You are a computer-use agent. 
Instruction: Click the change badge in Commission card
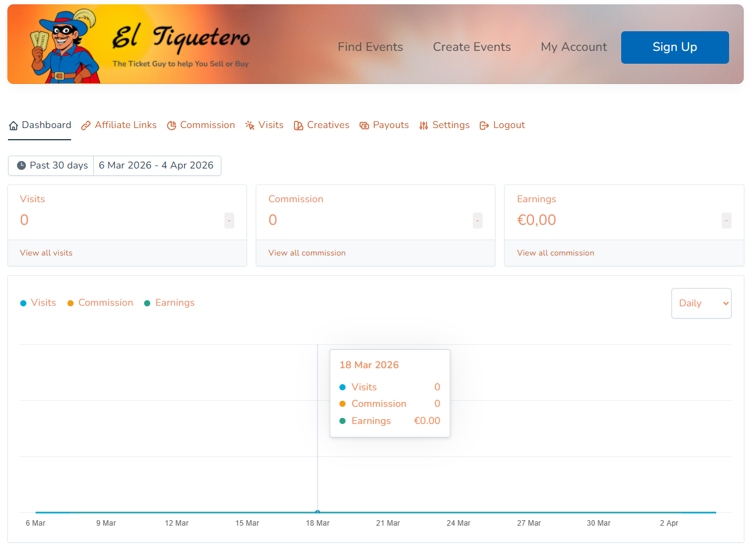(x=478, y=221)
